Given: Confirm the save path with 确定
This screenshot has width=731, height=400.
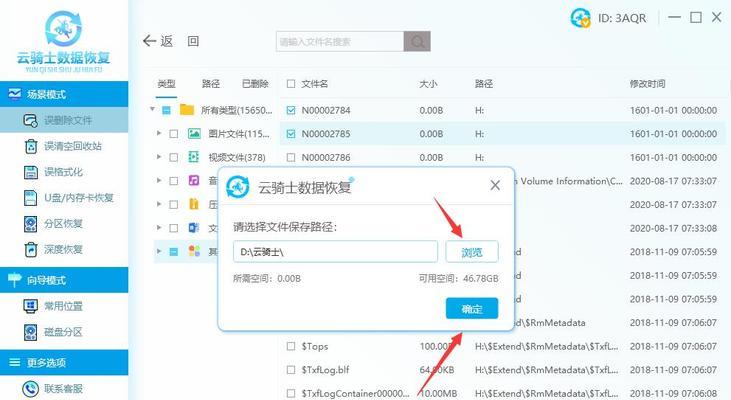Looking at the screenshot, I should pyautogui.click(x=472, y=309).
